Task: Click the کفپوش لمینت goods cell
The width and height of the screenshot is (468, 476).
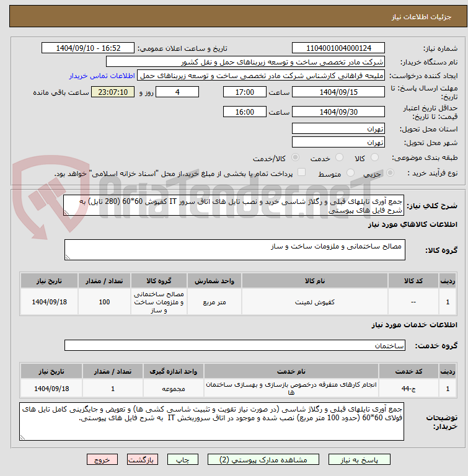Action: point(315,302)
